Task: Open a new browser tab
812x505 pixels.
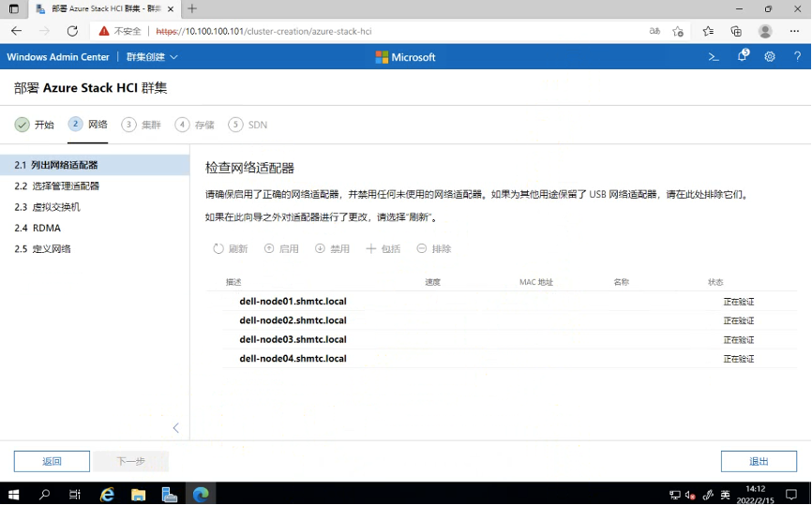Action: coord(192,8)
